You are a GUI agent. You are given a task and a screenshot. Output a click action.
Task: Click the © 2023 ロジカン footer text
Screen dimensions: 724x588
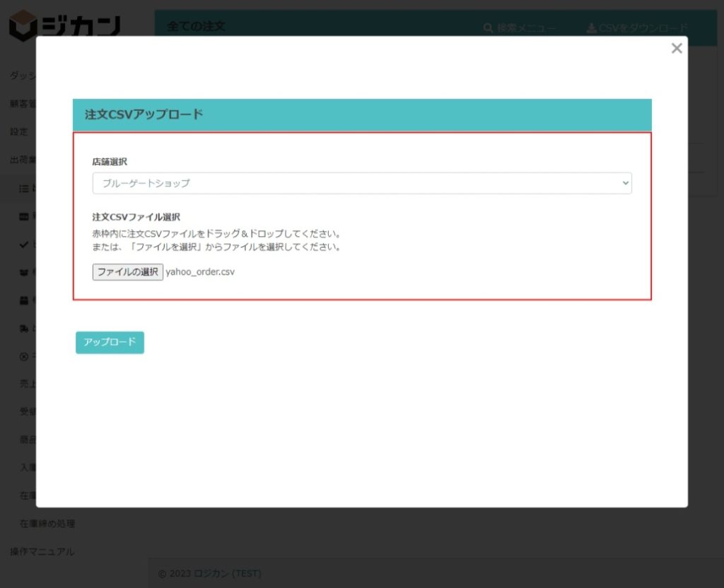tap(209, 573)
